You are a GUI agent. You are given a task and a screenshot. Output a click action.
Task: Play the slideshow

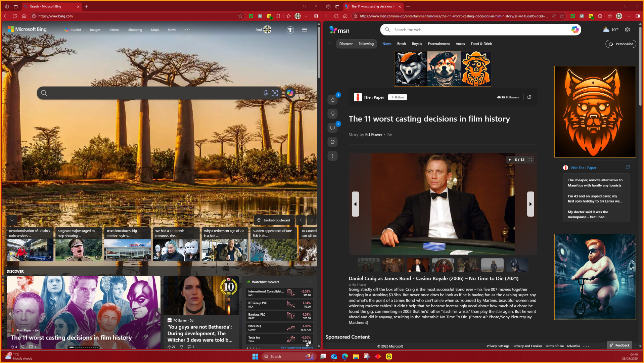[x=509, y=160]
